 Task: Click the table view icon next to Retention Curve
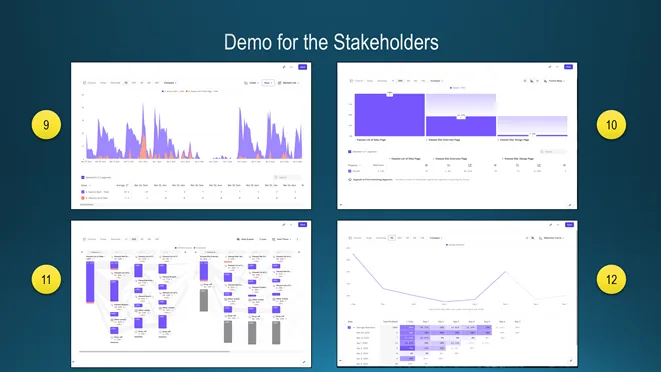pos(533,238)
